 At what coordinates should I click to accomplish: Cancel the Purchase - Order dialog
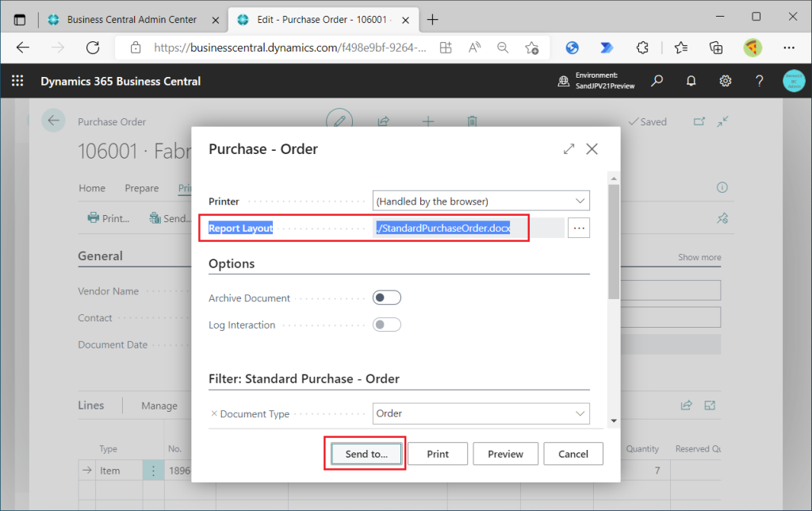pos(573,454)
